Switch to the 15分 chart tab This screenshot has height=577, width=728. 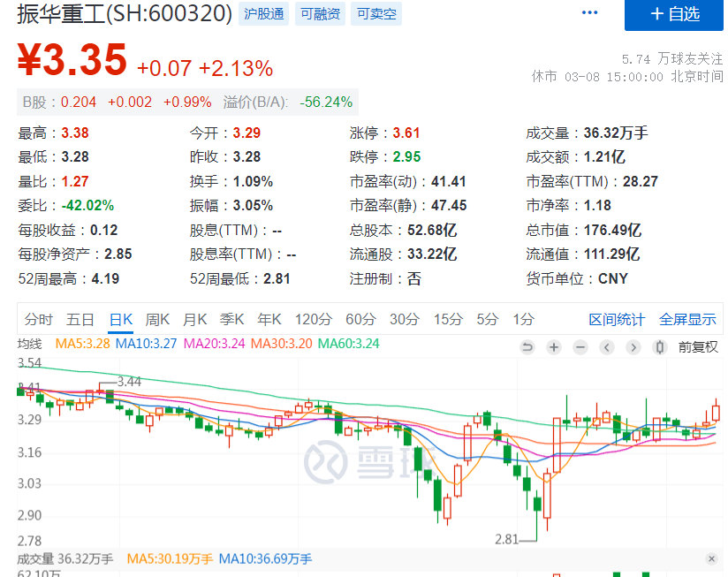coord(448,319)
